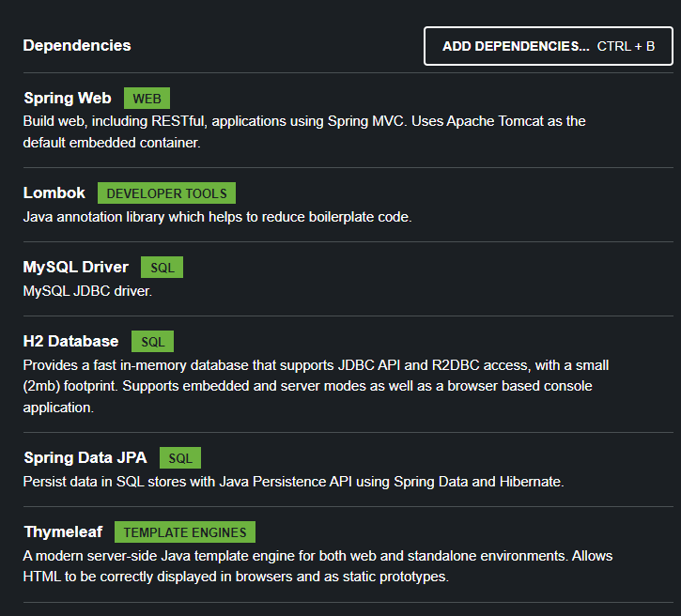Screen dimensions: 681x616
Task: Click the Dependencies section heading
Action: (x=77, y=45)
